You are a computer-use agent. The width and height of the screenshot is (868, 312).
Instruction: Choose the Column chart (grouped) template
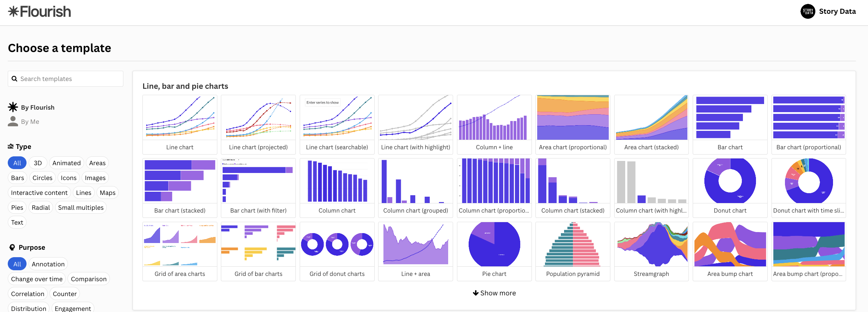(416, 188)
